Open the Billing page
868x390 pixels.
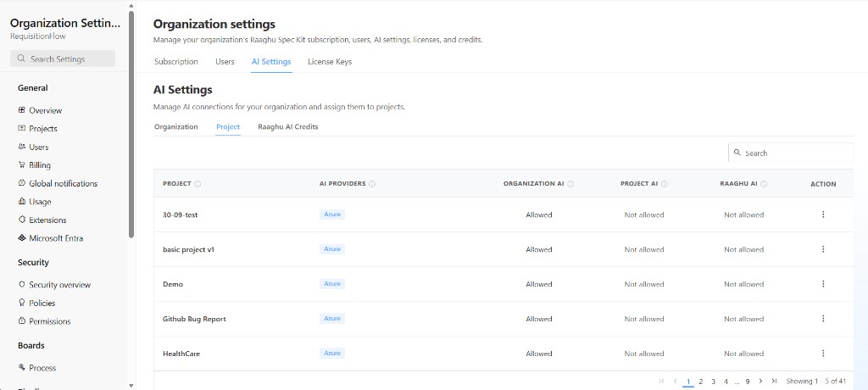coord(34,165)
